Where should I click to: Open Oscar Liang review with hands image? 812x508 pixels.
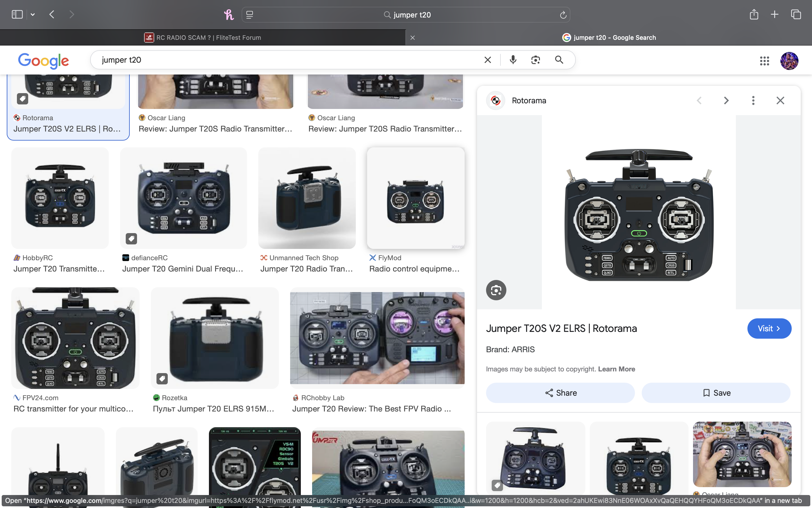216,91
